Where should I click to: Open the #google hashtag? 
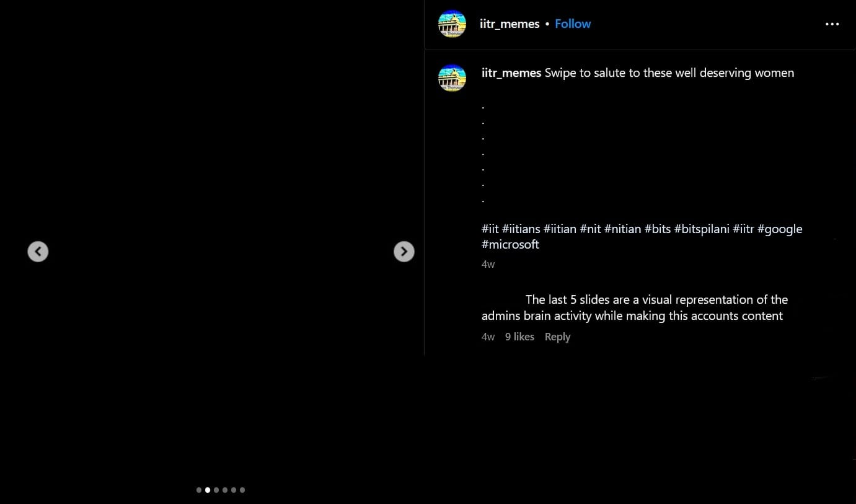click(779, 229)
